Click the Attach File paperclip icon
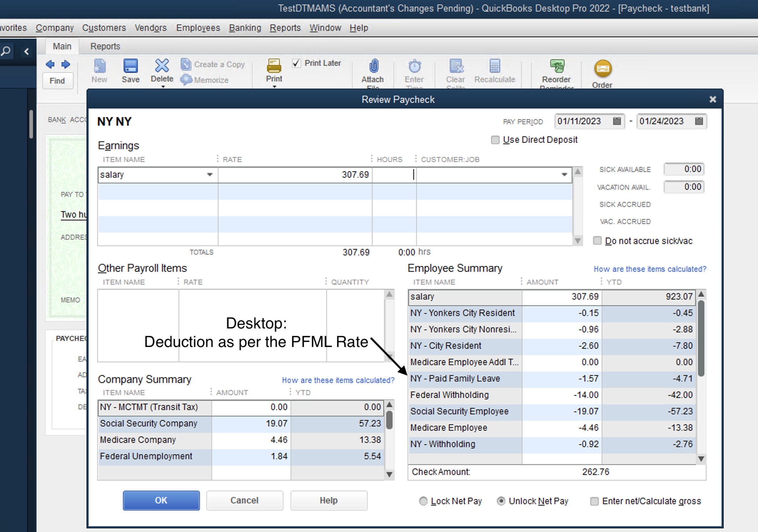Screen dimensions: 758x532 (373, 66)
